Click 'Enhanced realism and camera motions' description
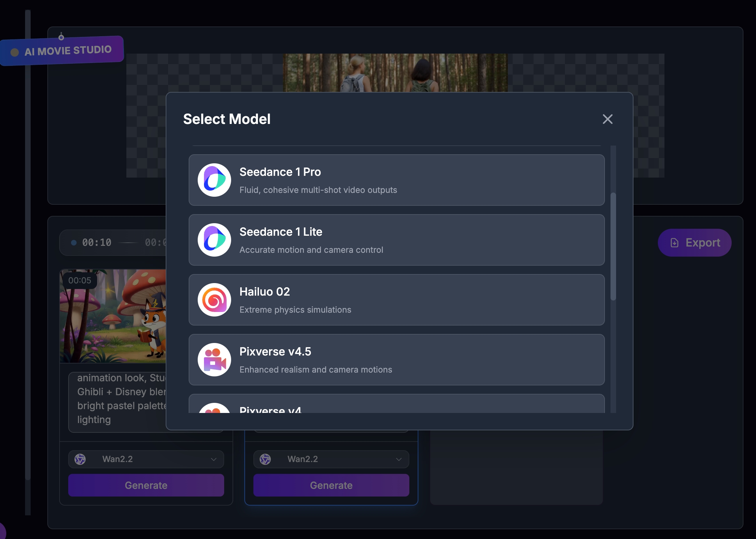 [x=316, y=370]
